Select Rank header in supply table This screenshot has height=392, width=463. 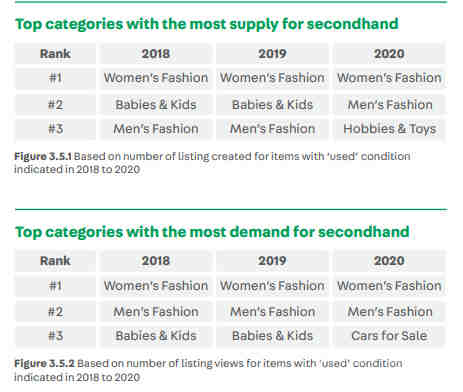55,53
